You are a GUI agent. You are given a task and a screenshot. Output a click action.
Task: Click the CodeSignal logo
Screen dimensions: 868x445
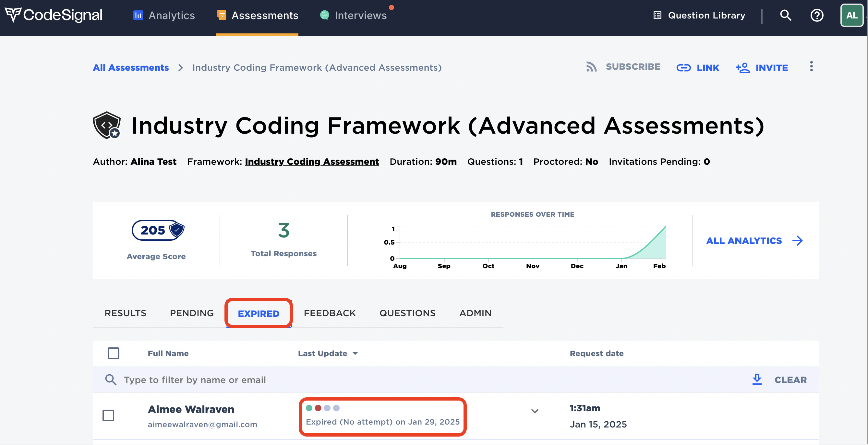coord(54,15)
